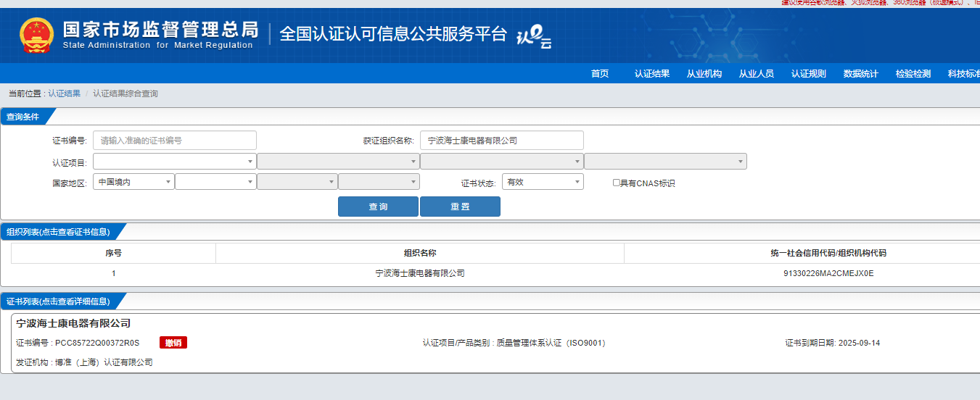Navigate to the 检验检测 menu

913,74
